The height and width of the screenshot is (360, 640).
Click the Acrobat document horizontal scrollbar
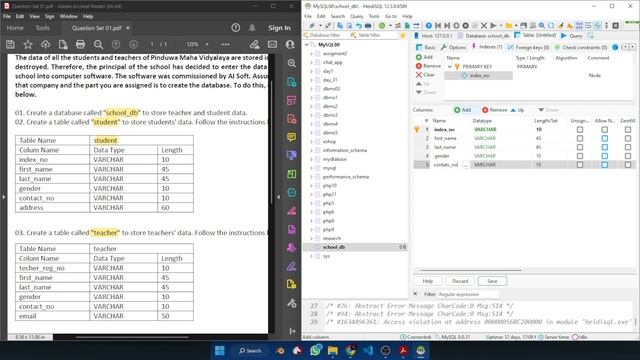point(132,337)
